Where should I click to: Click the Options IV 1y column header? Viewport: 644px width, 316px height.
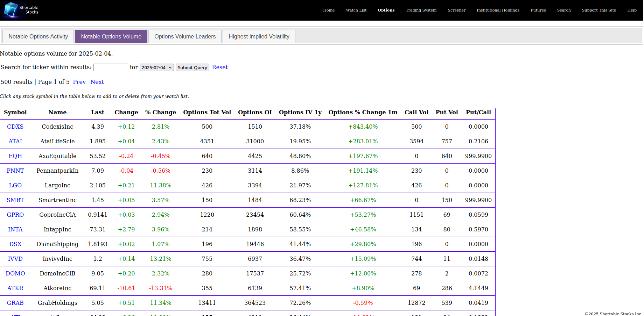(300, 112)
